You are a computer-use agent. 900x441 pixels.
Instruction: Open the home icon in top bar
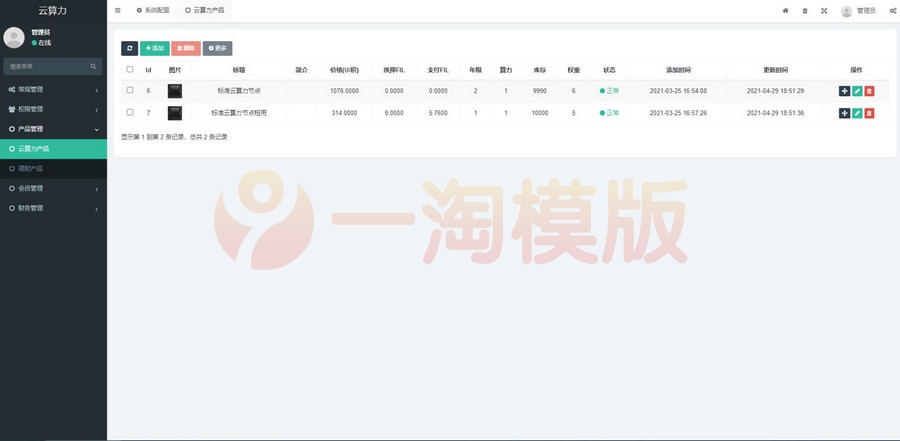785,10
